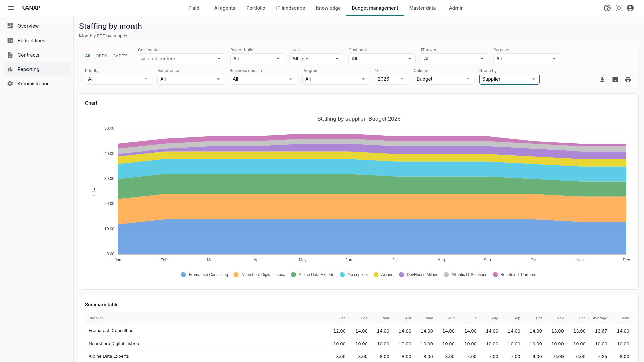Open the user account avatar menu
The width and height of the screenshot is (644, 362).
630,8
